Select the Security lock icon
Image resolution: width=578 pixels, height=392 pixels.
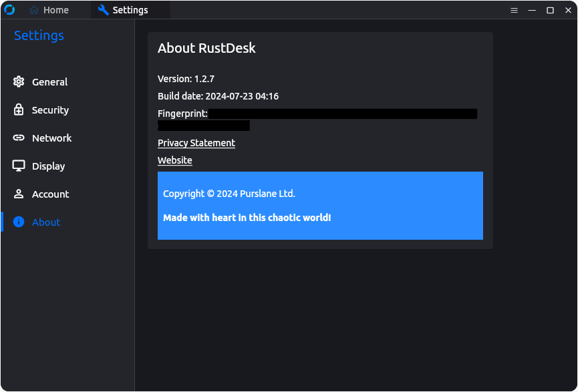click(x=19, y=110)
